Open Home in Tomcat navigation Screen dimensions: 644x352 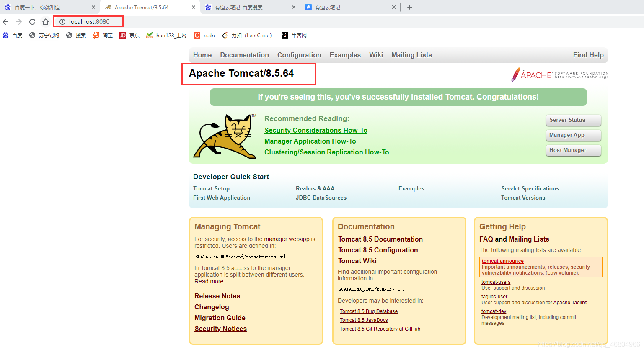[202, 55]
